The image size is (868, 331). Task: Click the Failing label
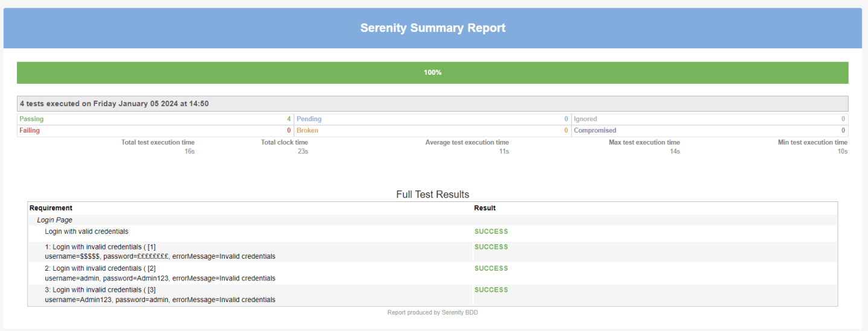coord(30,130)
